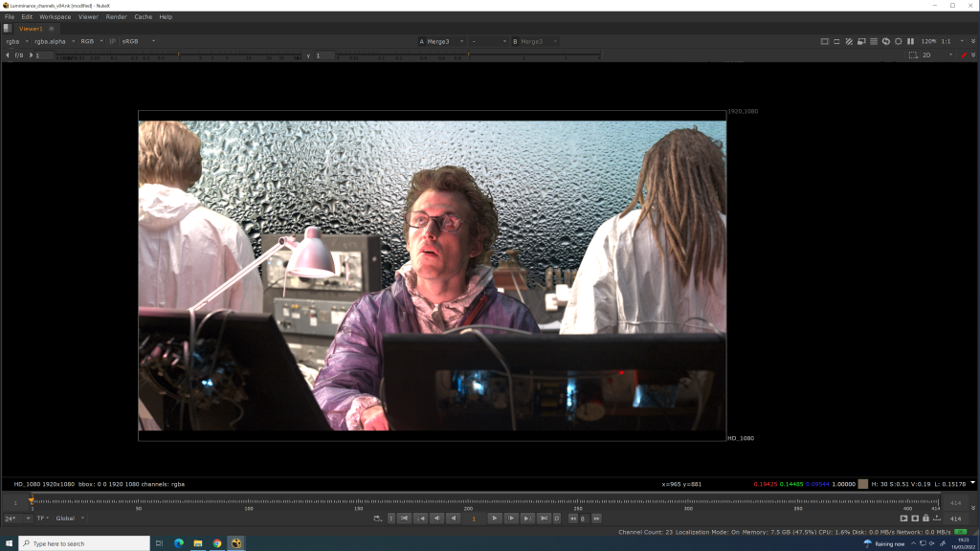
Task: Click the red paint brush icon
Action: click(964, 55)
